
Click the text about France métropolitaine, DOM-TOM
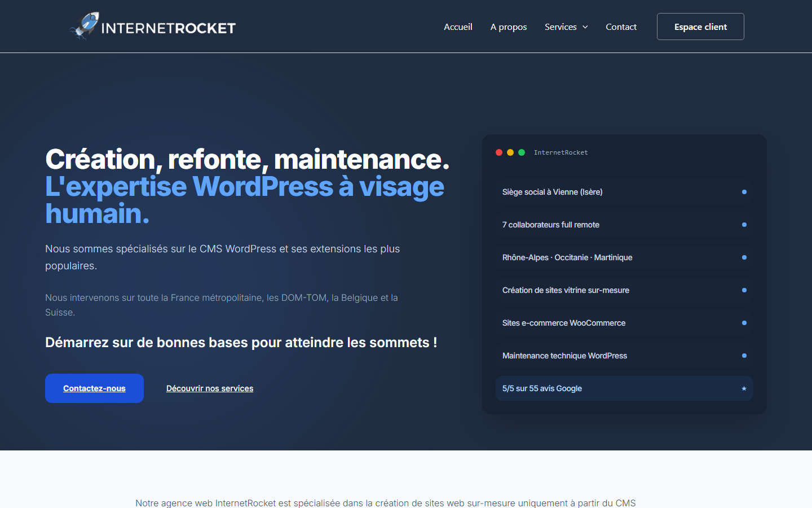pos(222,305)
